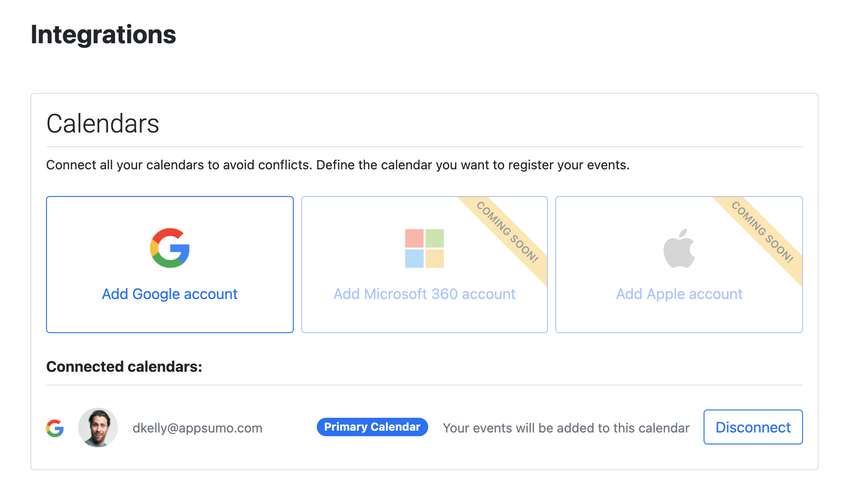Click the dkelly@appsumo.com email address

197,428
